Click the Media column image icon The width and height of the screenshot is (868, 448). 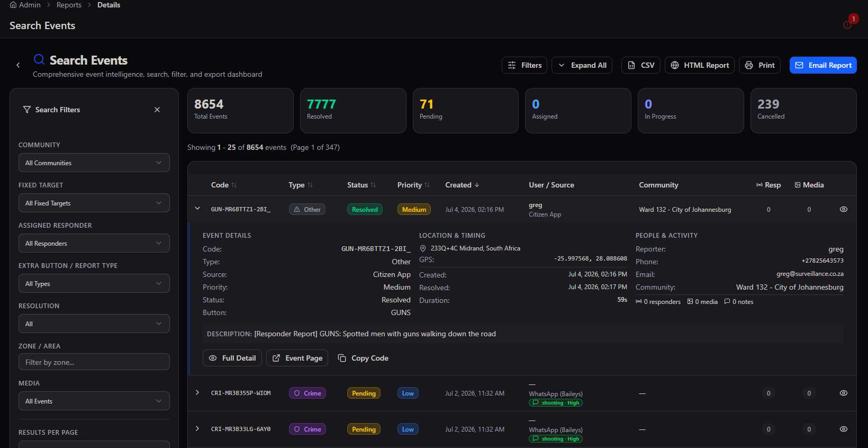798,185
